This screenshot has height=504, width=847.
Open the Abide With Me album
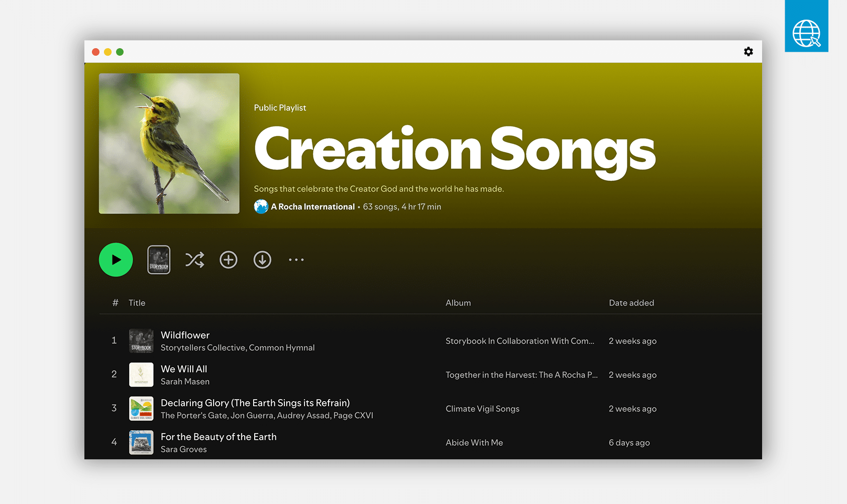click(x=474, y=443)
